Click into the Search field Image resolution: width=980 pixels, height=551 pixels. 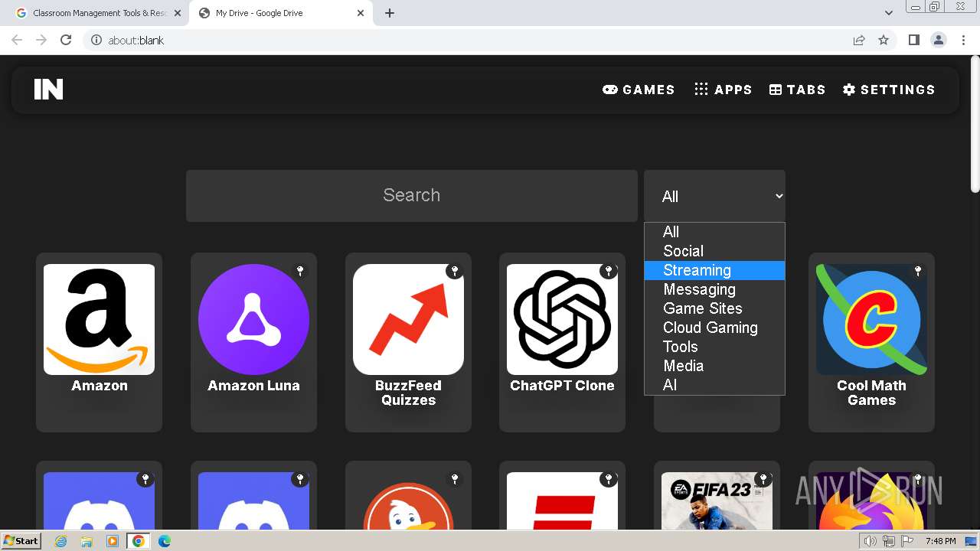(412, 196)
